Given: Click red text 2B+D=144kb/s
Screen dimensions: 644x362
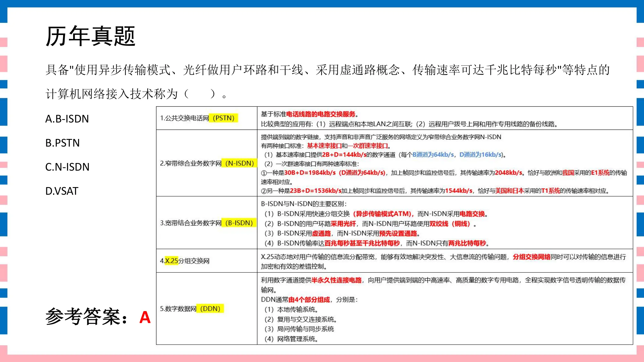Looking at the screenshot, I should [344, 154].
